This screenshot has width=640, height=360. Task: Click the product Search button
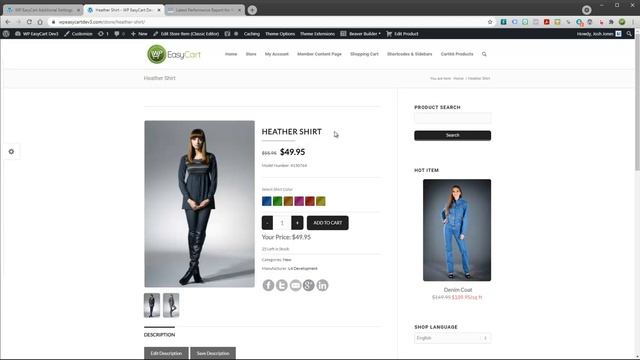tap(452, 135)
